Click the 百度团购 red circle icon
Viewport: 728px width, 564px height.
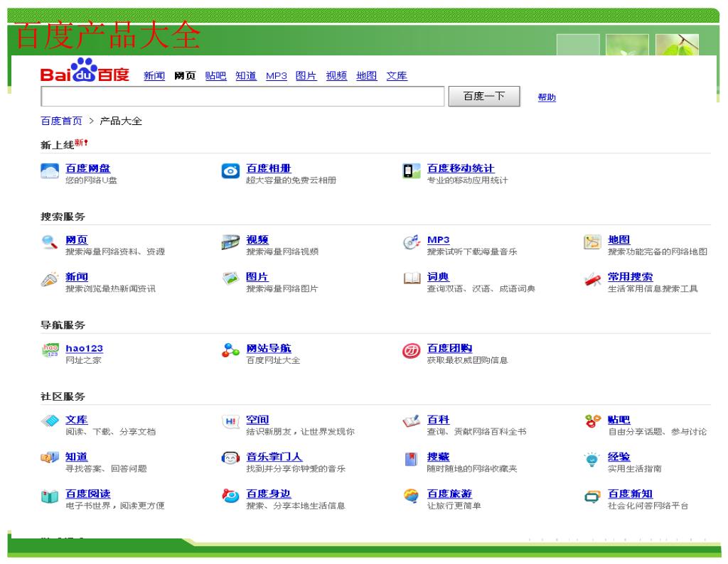[x=412, y=351]
